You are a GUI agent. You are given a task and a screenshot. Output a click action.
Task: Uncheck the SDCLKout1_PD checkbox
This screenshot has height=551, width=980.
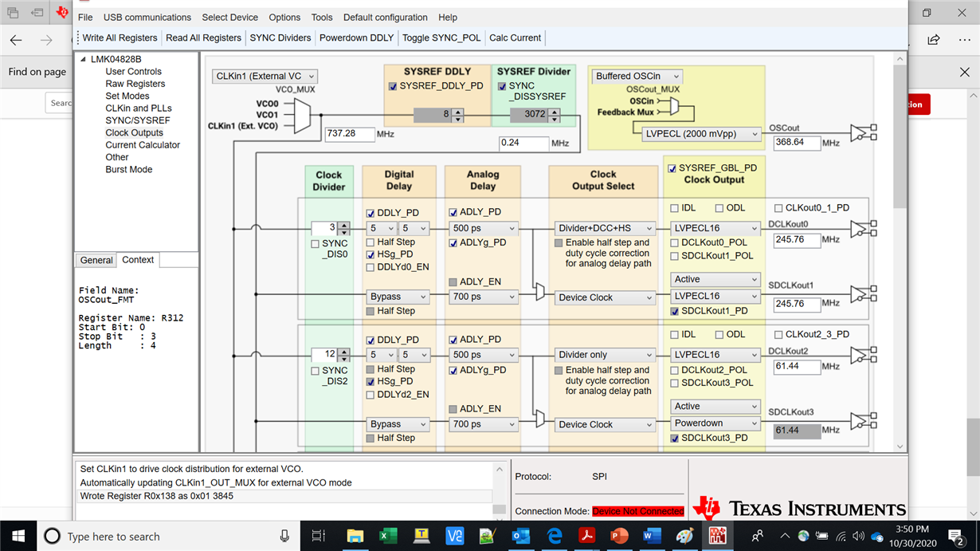[x=675, y=311]
